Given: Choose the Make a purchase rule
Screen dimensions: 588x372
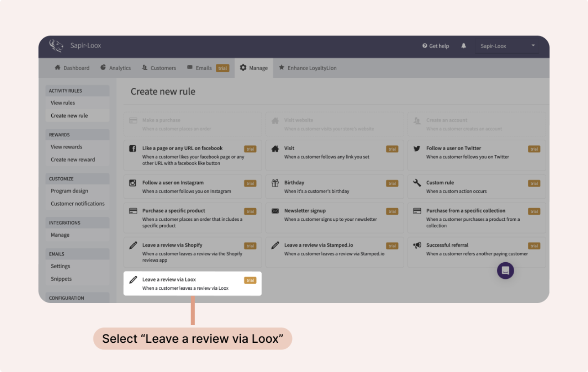Looking at the screenshot, I should coord(192,124).
